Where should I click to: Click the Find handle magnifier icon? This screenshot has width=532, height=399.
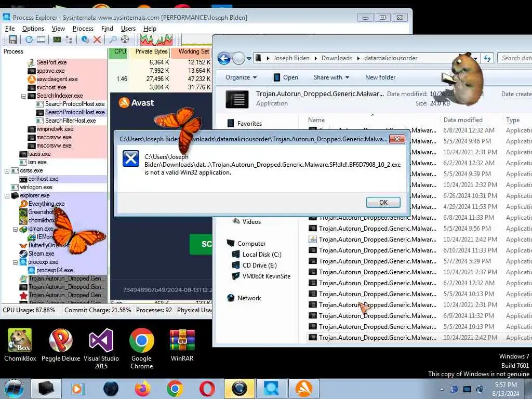pyautogui.click(x=113, y=39)
